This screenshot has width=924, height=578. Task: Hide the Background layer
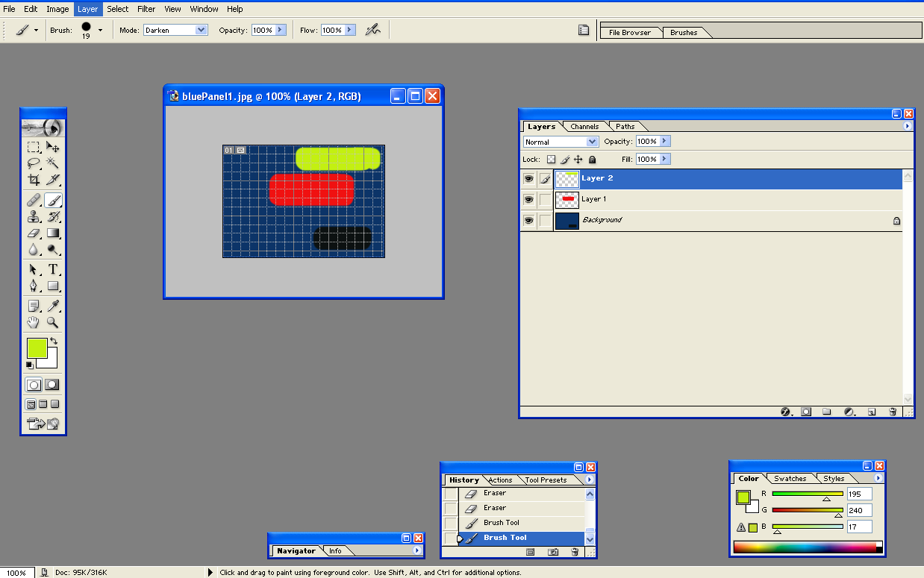[x=528, y=220]
